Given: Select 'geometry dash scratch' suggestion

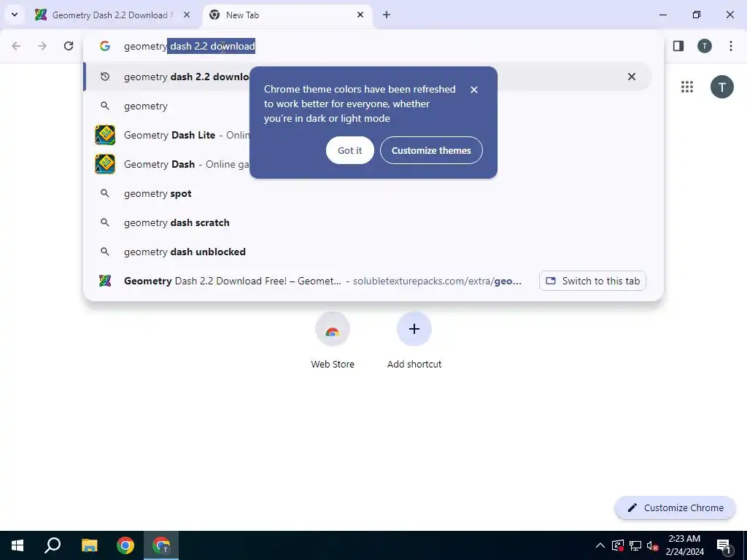Looking at the screenshot, I should 367,222.
